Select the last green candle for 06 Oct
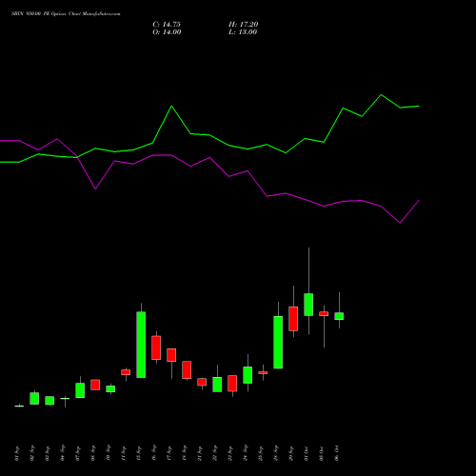476x476 pixels. pyautogui.click(x=339, y=316)
